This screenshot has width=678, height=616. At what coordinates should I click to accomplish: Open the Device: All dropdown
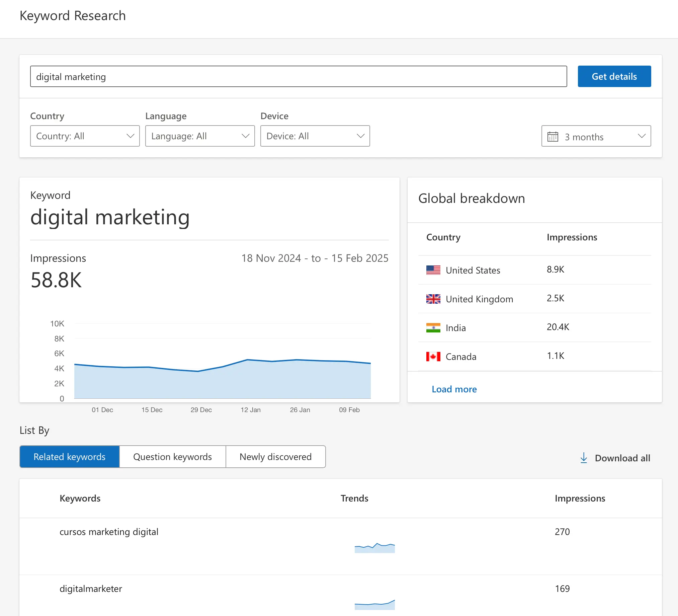click(315, 136)
